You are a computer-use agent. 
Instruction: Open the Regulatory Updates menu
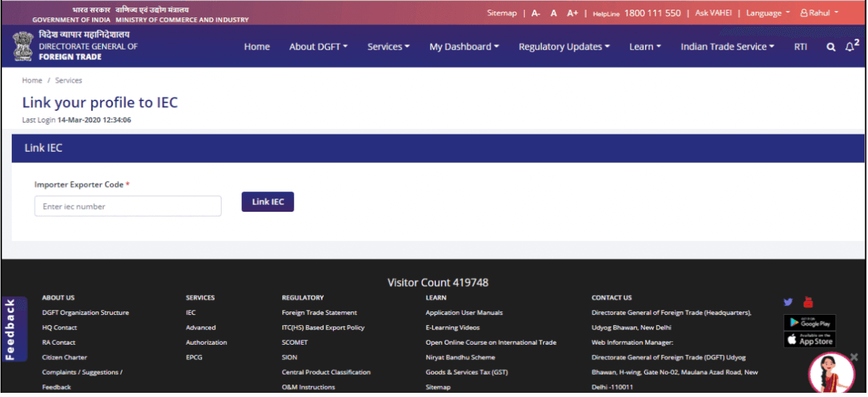tap(564, 47)
